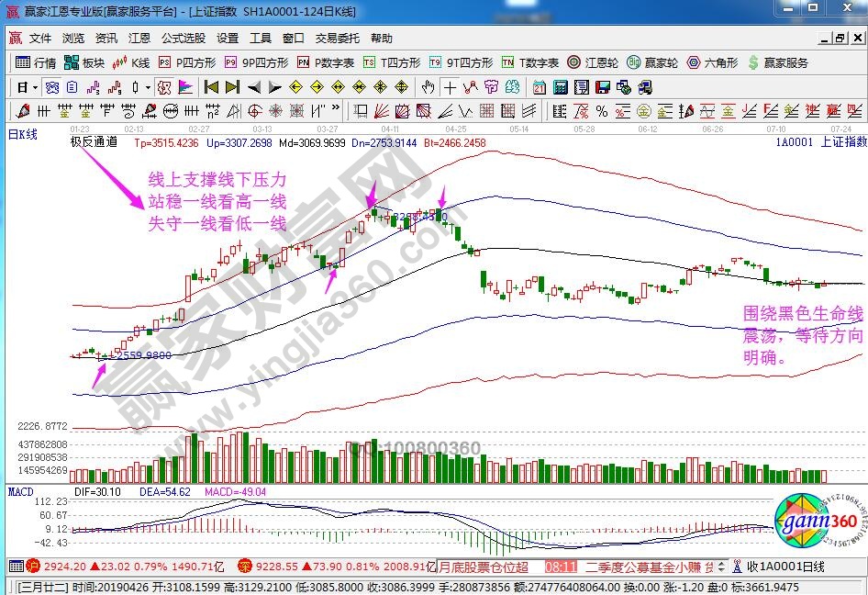Screen dimensions: 868x595
Task: Toggle the crosshair cursor mode
Action: (450, 87)
